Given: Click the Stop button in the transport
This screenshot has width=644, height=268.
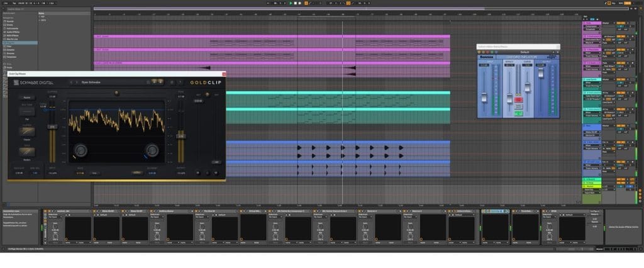Looking at the screenshot, I should [296, 3].
